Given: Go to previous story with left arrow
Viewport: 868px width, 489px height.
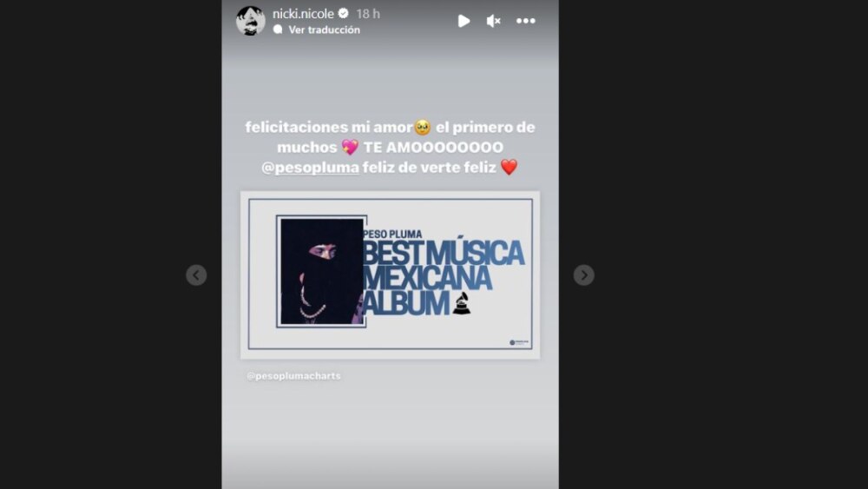Looking at the screenshot, I should [196, 274].
